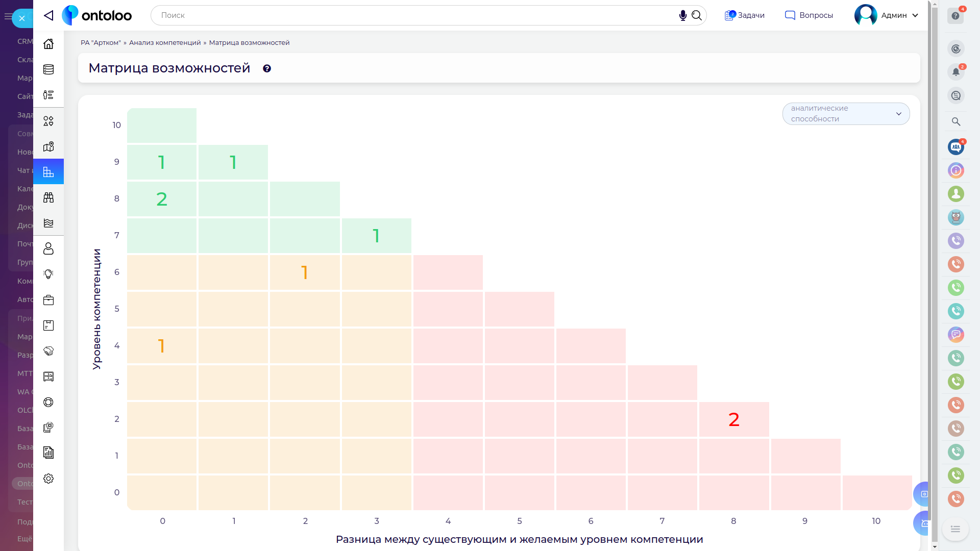Screen dimensions: 980x551
Task: Click the microphone voice search icon
Action: point(682,15)
